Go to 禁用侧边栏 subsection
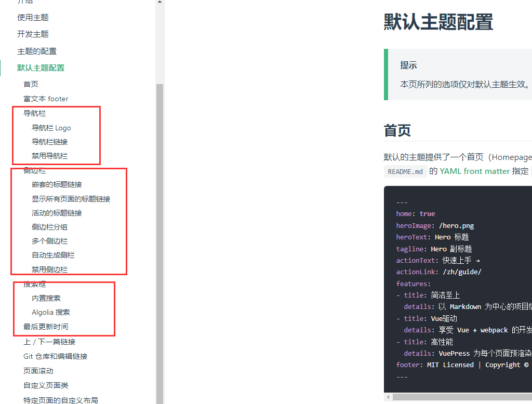Screen dimensions: 532x404 pos(49,270)
